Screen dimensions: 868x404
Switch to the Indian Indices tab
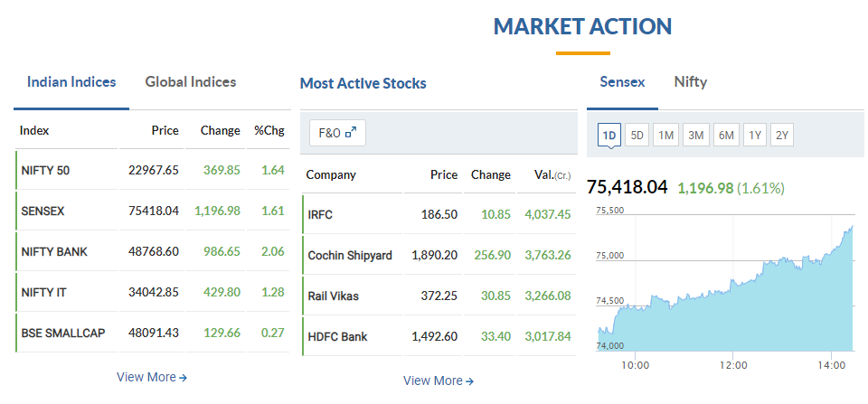coord(71,82)
